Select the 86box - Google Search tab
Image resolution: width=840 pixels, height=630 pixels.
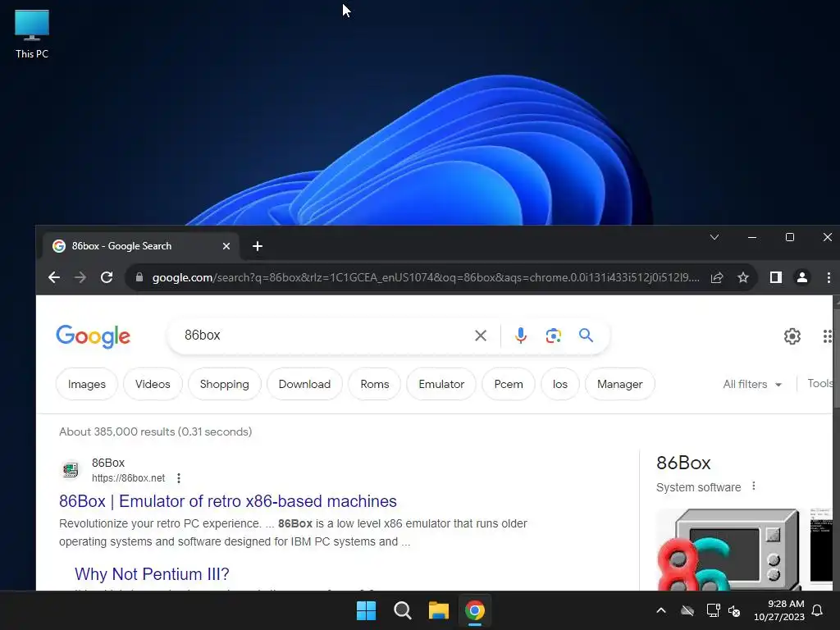click(x=139, y=246)
